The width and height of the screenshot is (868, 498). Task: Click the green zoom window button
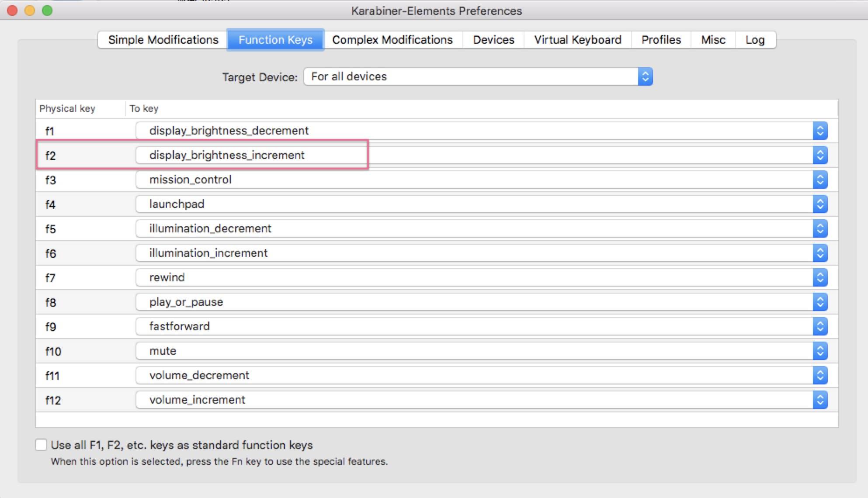(x=47, y=10)
